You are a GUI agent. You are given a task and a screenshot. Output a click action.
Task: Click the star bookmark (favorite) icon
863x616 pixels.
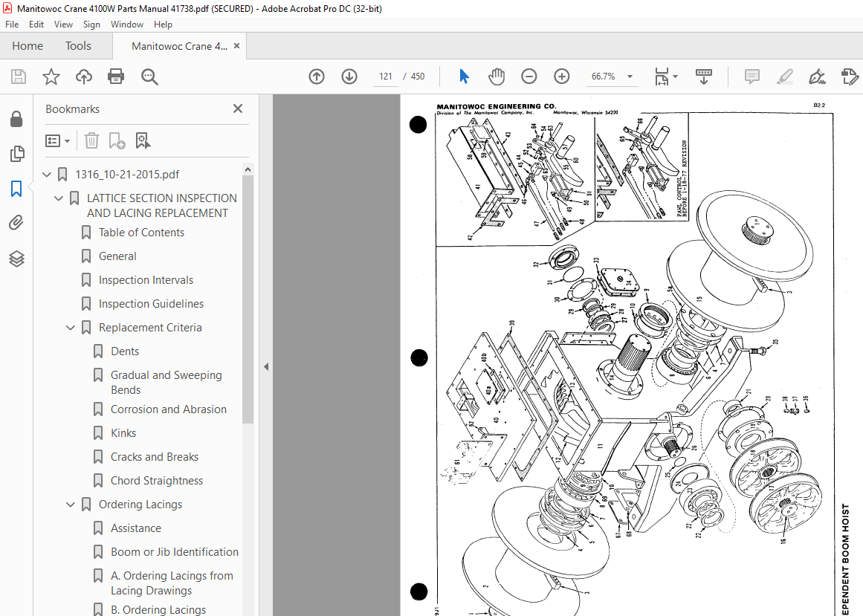tap(51, 77)
